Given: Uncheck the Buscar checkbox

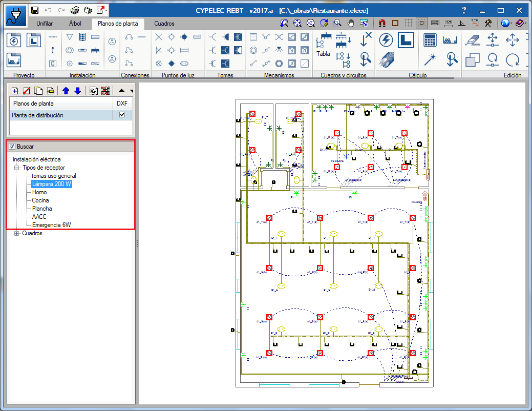Looking at the screenshot, I should click(x=12, y=147).
